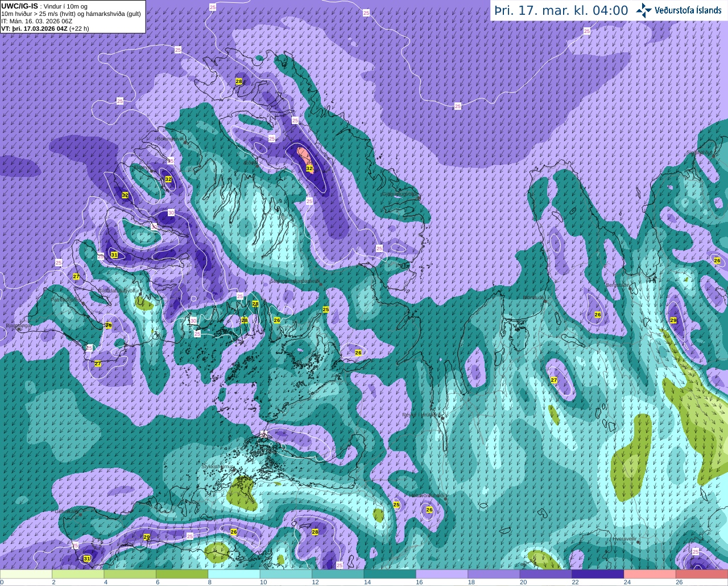The image size is (728, 586).
Task: Click the Gjögurflugvöllur station label
Action: click(x=400, y=193)
